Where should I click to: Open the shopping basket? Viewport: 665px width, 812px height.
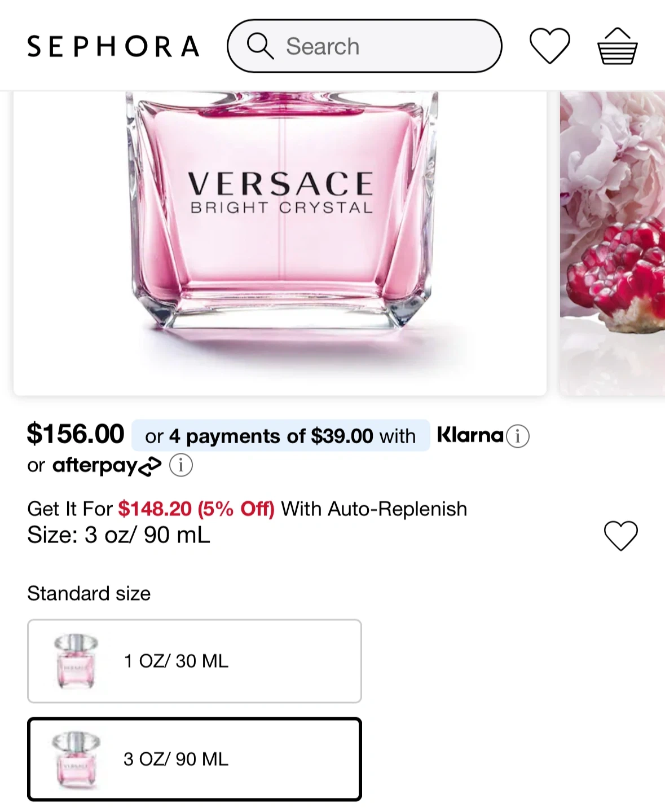click(x=617, y=46)
